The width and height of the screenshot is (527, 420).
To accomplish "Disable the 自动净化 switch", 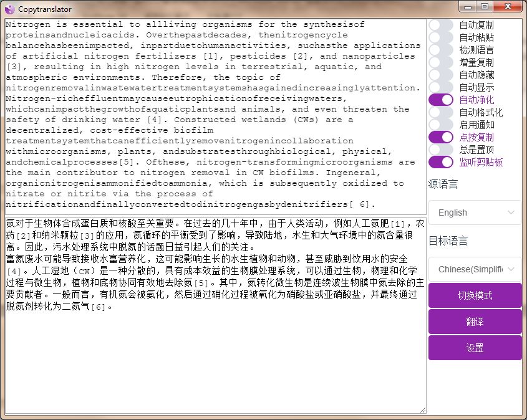I will coord(440,100).
